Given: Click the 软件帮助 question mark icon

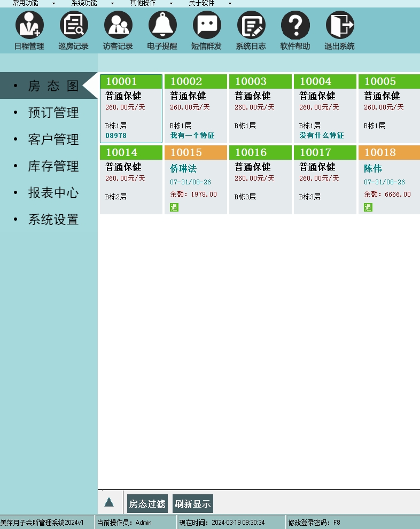Looking at the screenshot, I should click(295, 25).
